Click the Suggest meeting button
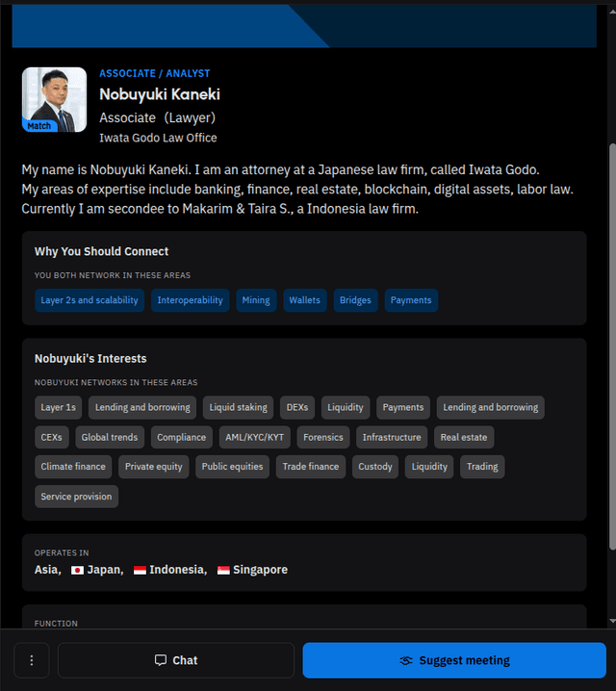The height and width of the screenshot is (691, 616). 454,660
